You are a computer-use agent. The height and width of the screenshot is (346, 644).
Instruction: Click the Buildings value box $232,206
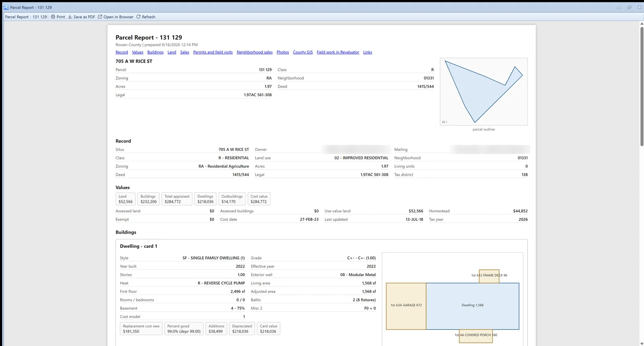[149, 199]
